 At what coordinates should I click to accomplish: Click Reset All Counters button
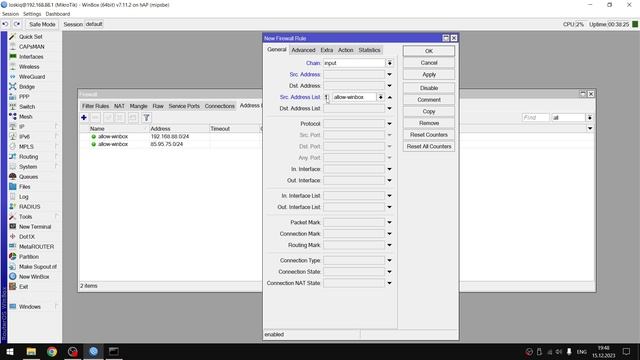(x=429, y=147)
